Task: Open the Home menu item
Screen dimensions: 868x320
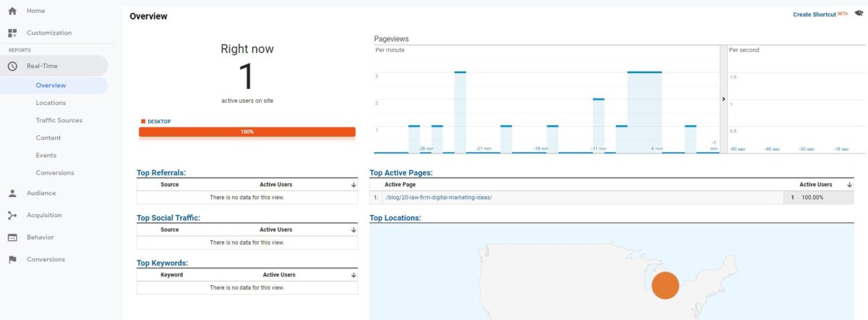Action: point(35,11)
